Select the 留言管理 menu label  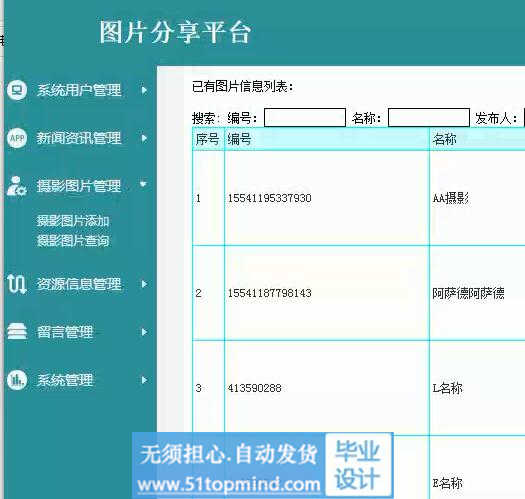[65, 332]
